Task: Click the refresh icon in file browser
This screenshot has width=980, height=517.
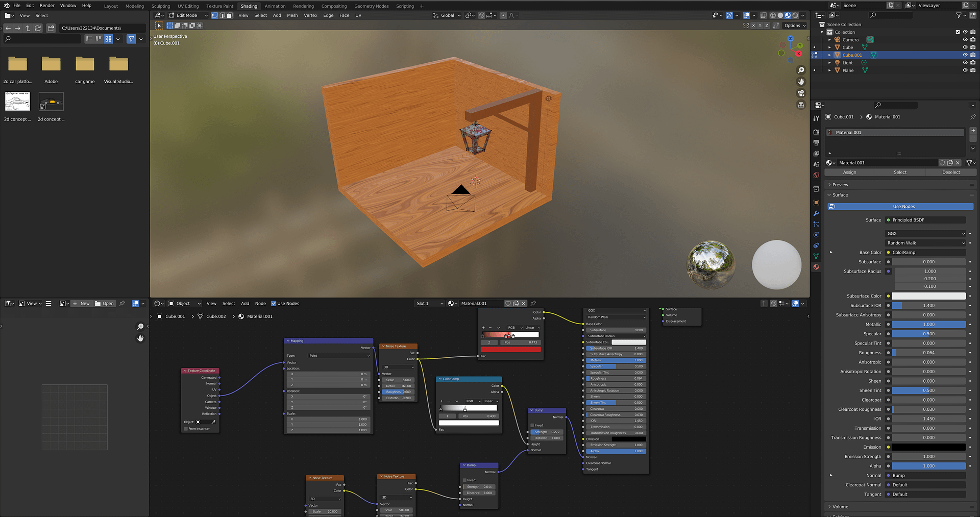Action: [38, 28]
